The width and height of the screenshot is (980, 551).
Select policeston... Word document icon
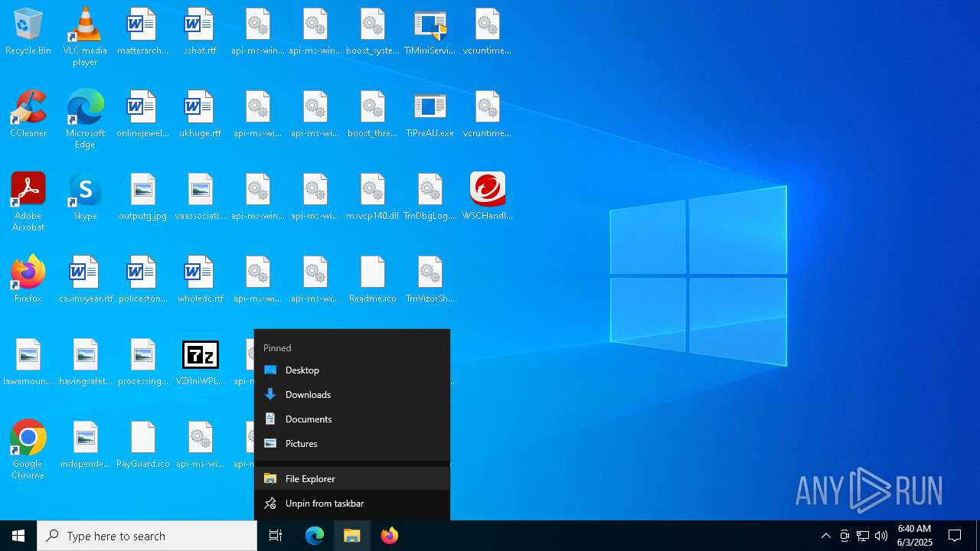[x=142, y=279]
